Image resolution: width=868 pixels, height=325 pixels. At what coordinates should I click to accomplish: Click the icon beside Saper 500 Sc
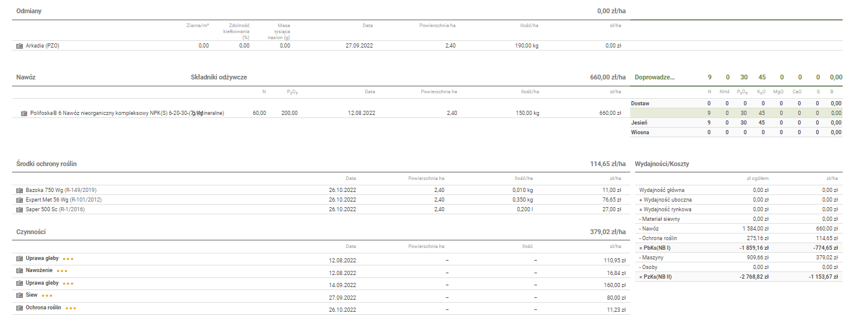pyautogui.click(x=19, y=209)
